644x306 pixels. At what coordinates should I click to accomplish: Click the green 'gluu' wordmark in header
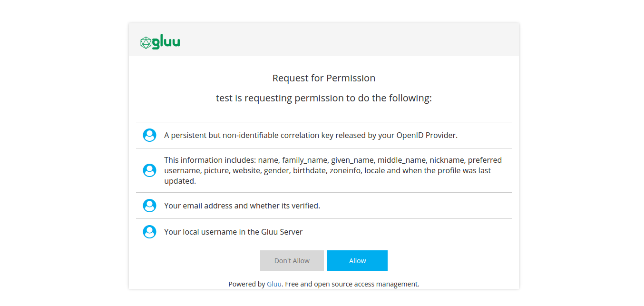click(166, 42)
